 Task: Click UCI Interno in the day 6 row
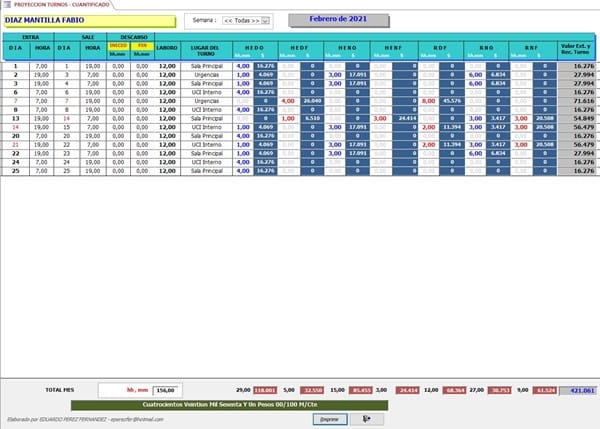pyautogui.click(x=207, y=93)
